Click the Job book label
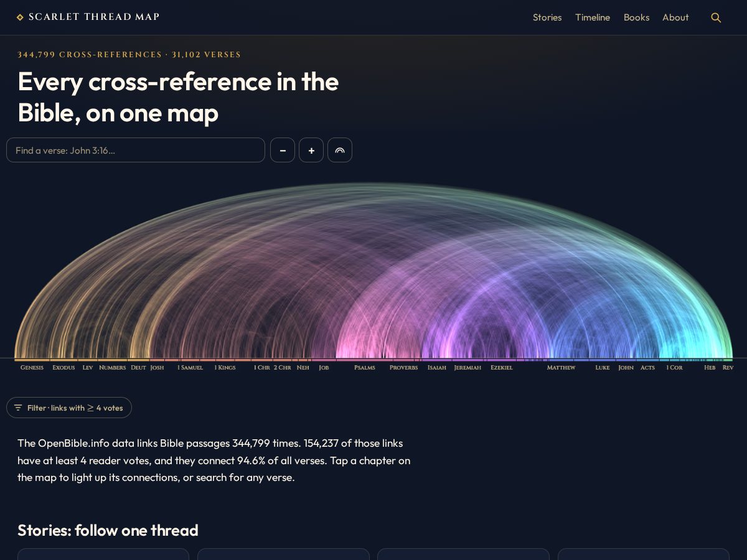The height and width of the screenshot is (560, 747). click(324, 368)
